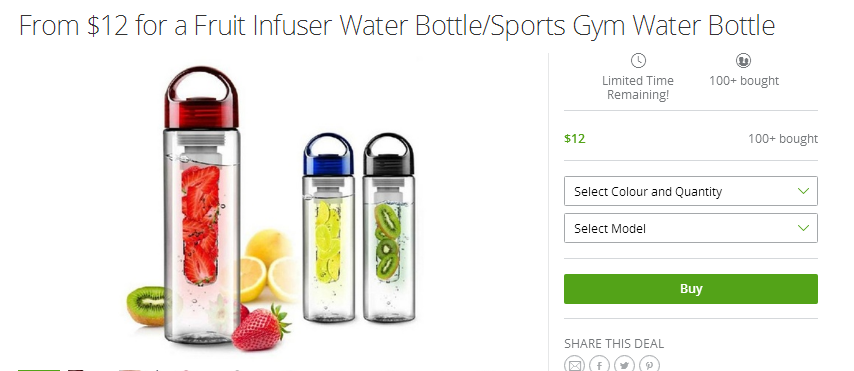
Task: Click the green $12 price
Action: tap(575, 138)
